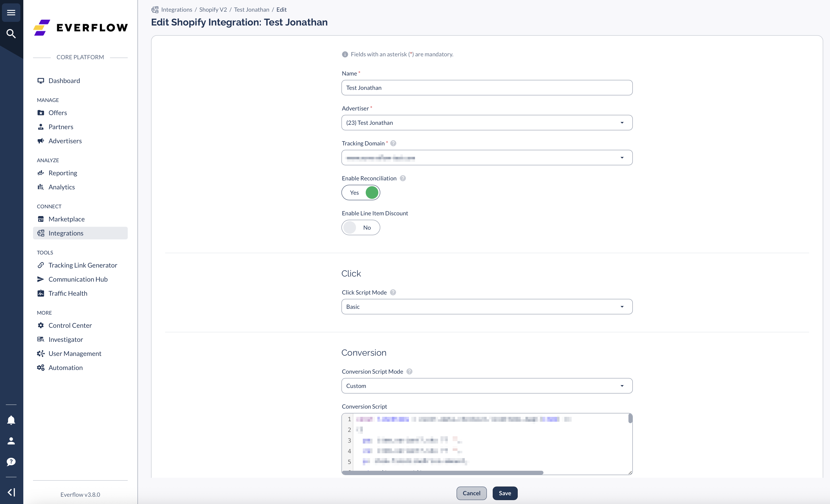Image resolution: width=830 pixels, height=504 pixels.
Task: Open the user profile icon
Action: (x=11, y=441)
